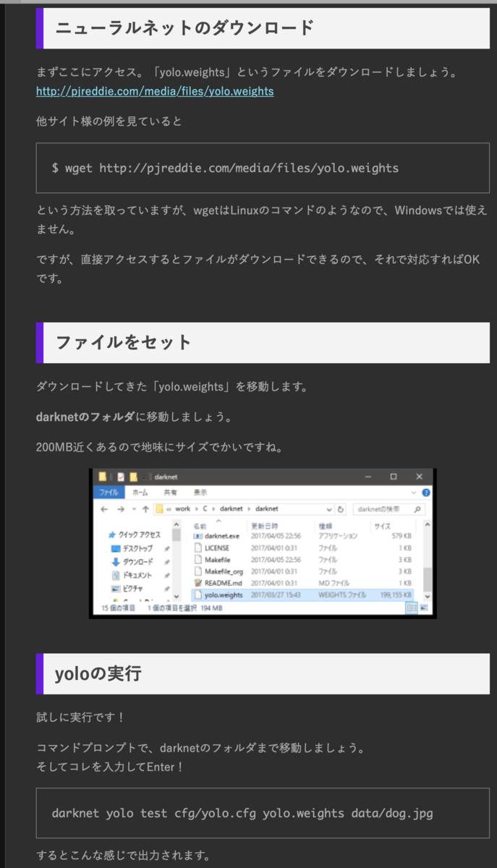The width and height of the screenshot is (497, 868).
Task: Click the darknet yolo test command block
Action: [263, 813]
